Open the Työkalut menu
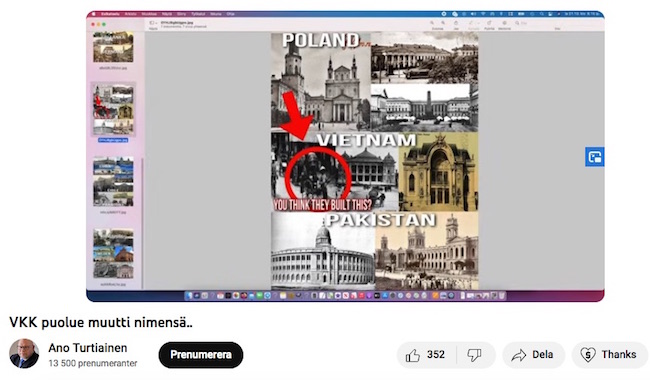This screenshot has height=380, width=650. (198, 14)
